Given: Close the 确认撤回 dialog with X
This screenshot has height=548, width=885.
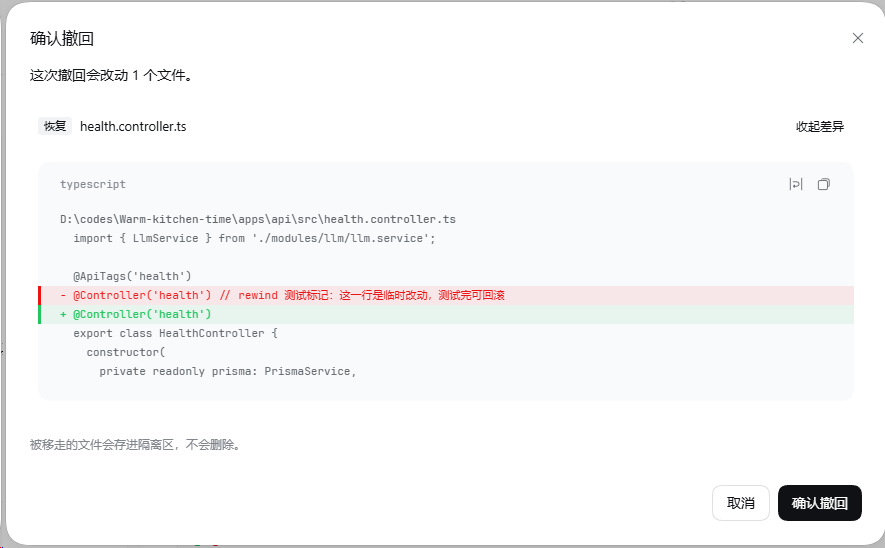Looking at the screenshot, I should [857, 38].
